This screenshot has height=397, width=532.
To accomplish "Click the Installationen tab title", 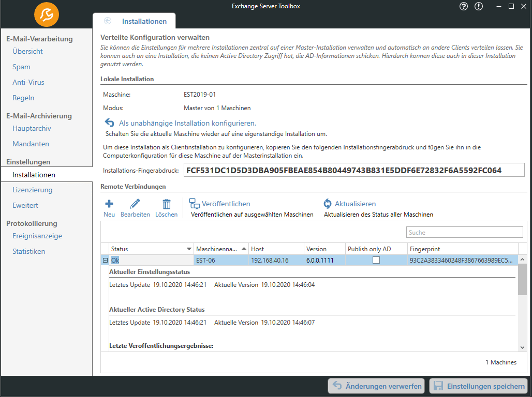I will (144, 21).
